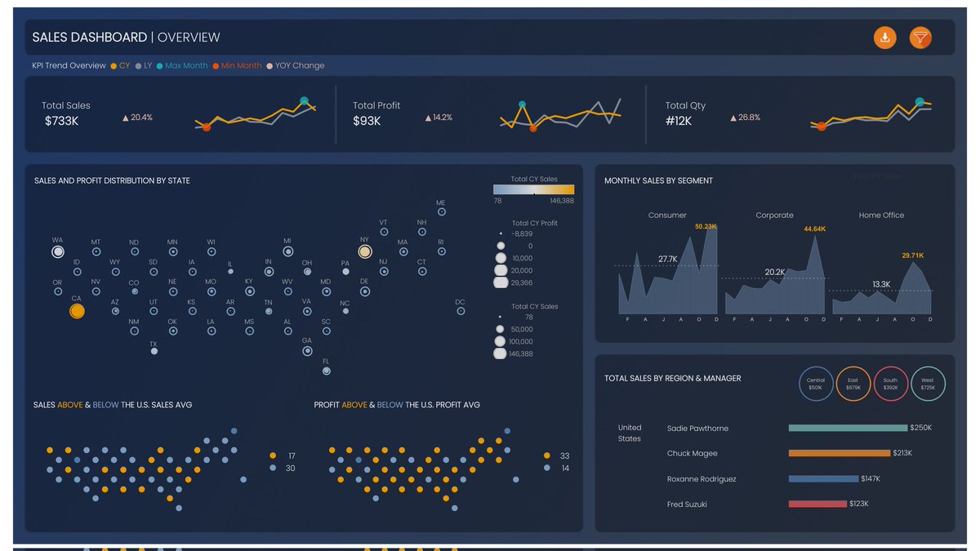Select the South $392K region circle
This screenshot has height=551, width=980.
coord(891,384)
